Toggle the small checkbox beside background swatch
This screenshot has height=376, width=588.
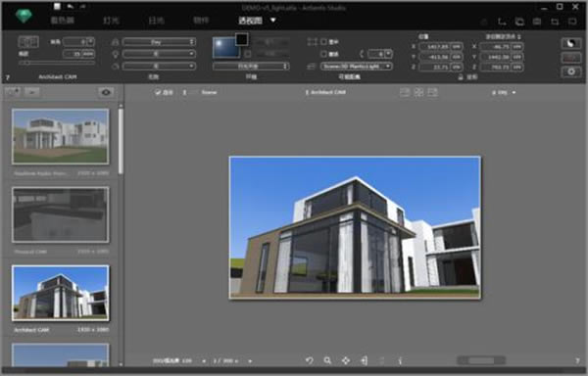[x=248, y=54]
